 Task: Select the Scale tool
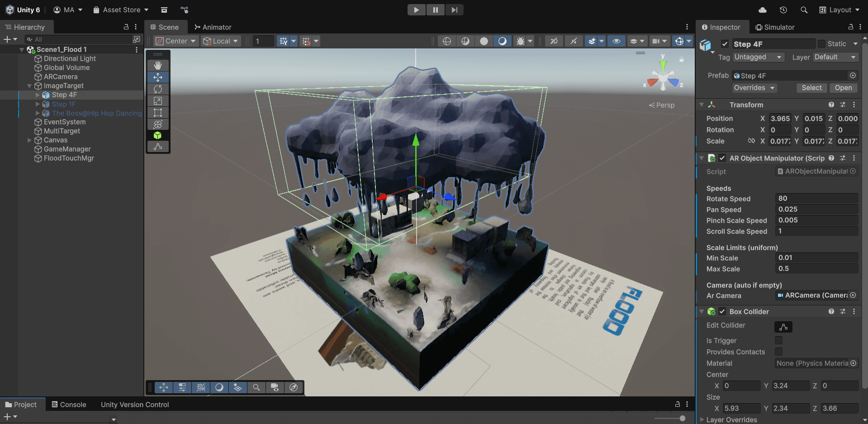(x=158, y=101)
